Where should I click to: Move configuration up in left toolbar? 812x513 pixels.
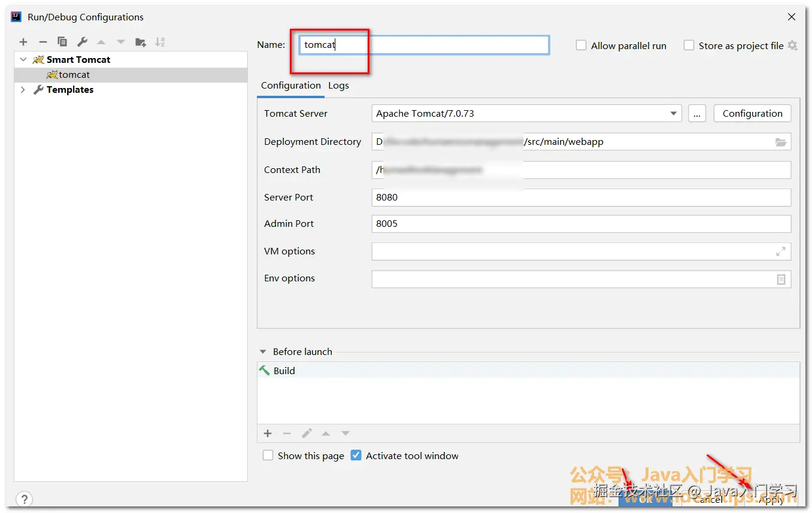coord(101,42)
